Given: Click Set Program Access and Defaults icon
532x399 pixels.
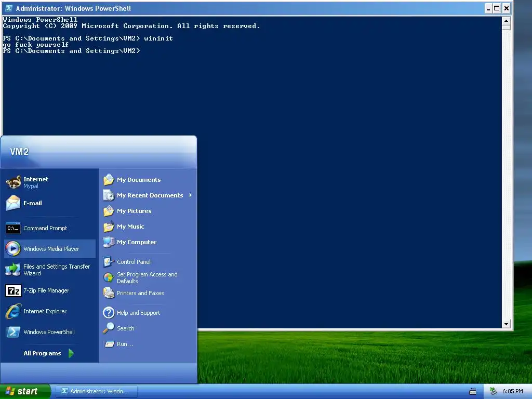Looking at the screenshot, I should coord(109,277).
